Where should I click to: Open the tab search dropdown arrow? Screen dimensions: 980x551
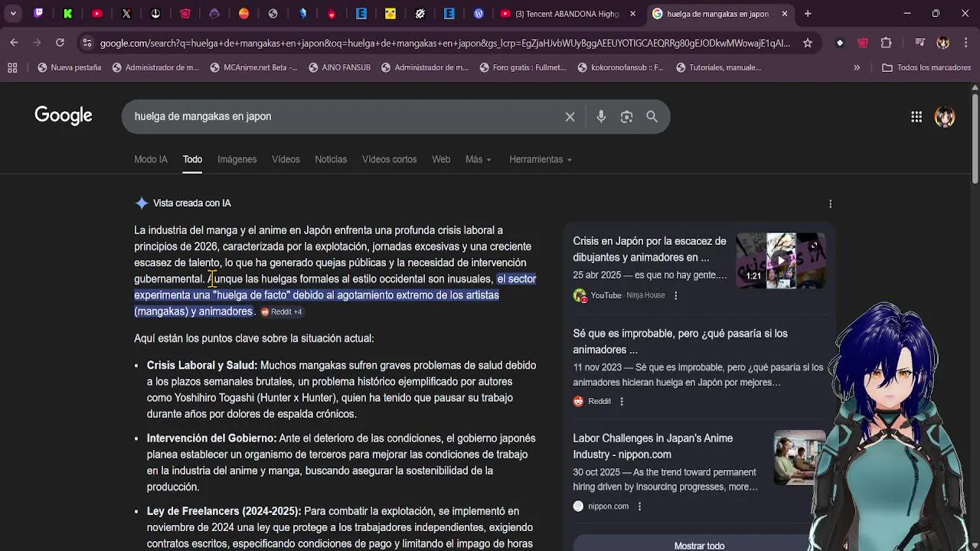(13, 13)
